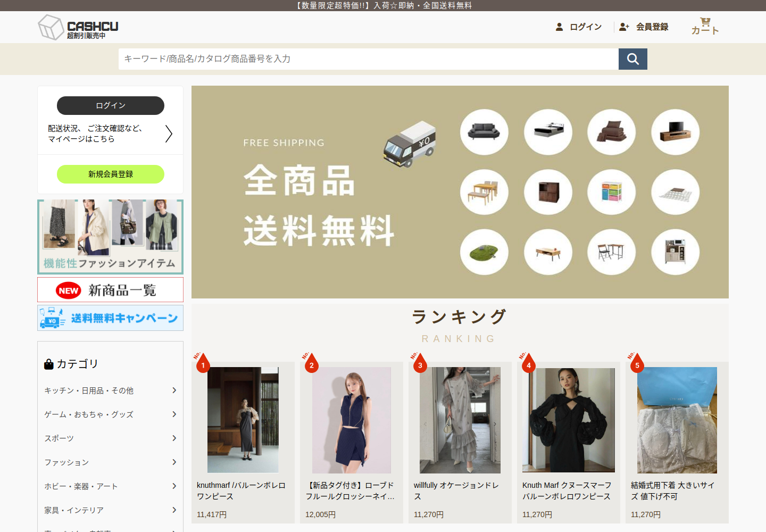Select the green oval rug circle icon
Screen dimensions: 766x532
click(x=484, y=252)
